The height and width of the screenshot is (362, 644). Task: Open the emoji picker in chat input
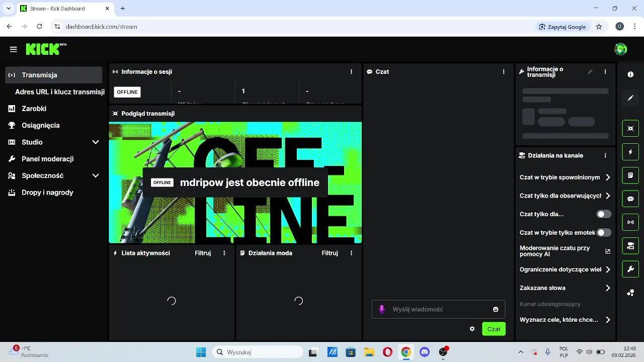point(496,309)
